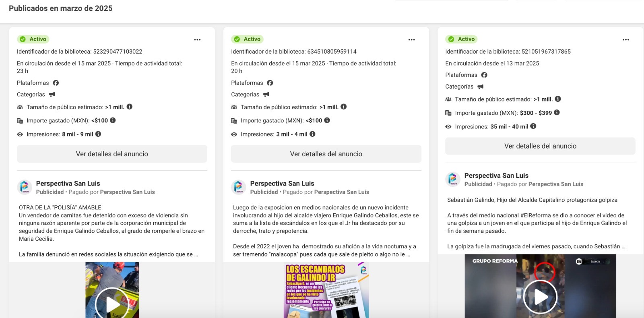Click Activo status badge of ad 634510805959114

pyautogui.click(x=248, y=39)
